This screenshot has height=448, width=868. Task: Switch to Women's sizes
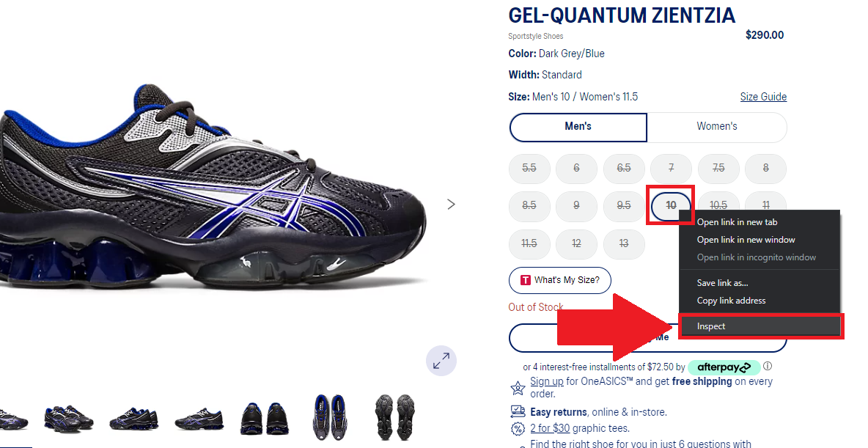(717, 127)
